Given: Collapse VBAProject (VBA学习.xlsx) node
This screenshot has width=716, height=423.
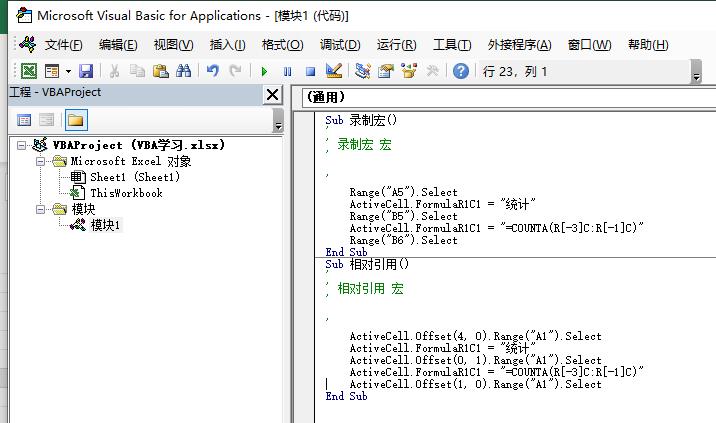Looking at the screenshot, I should coord(21,145).
